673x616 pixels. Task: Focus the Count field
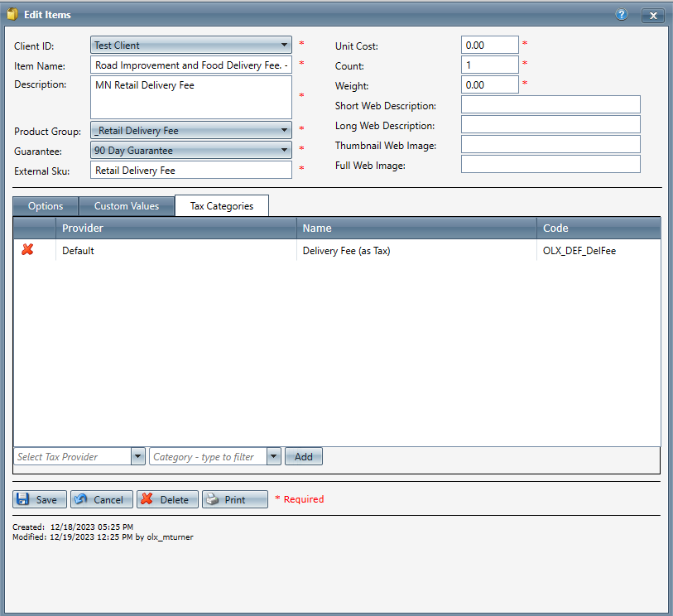[x=490, y=65]
